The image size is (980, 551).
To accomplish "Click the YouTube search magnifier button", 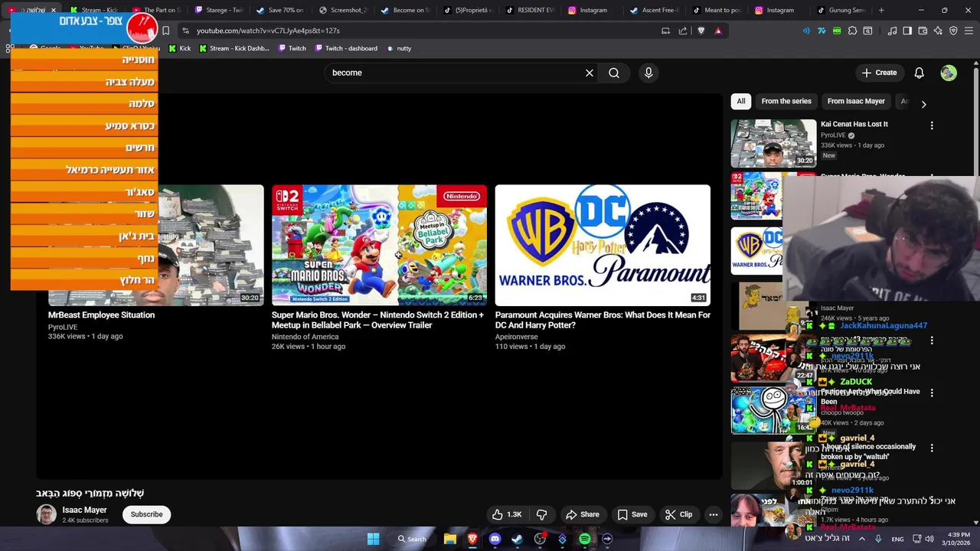I will click(614, 73).
